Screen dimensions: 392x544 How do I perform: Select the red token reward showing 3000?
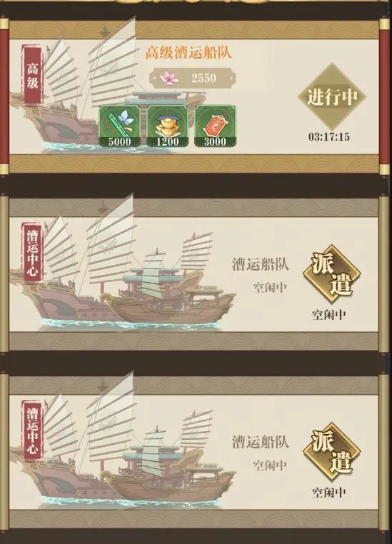click(x=216, y=126)
